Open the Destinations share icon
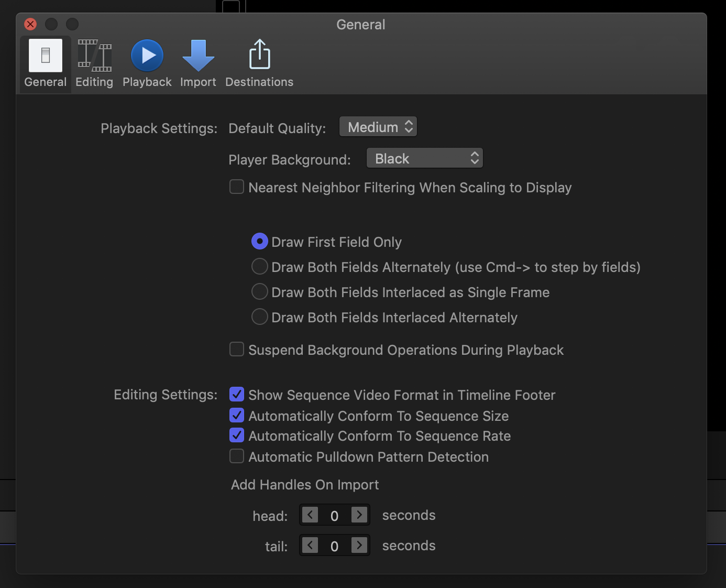The height and width of the screenshot is (588, 726). pyautogui.click(x=259, y=55)
